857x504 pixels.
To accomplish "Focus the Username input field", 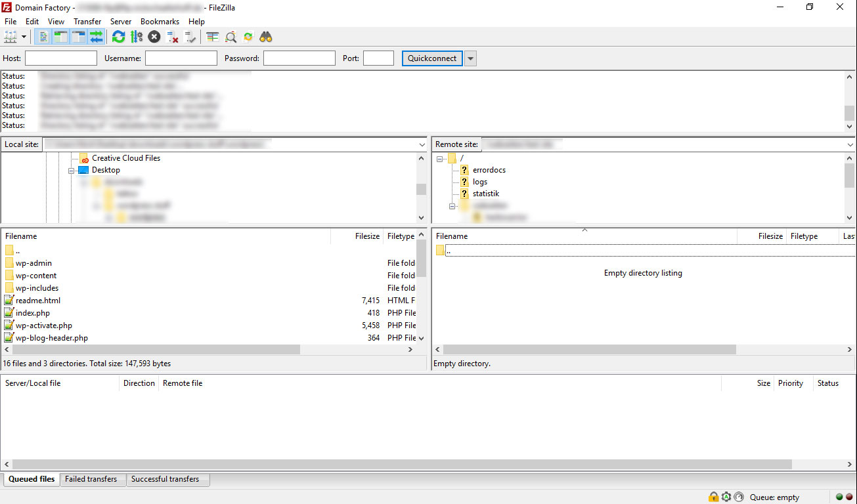I will click(181, 58).
